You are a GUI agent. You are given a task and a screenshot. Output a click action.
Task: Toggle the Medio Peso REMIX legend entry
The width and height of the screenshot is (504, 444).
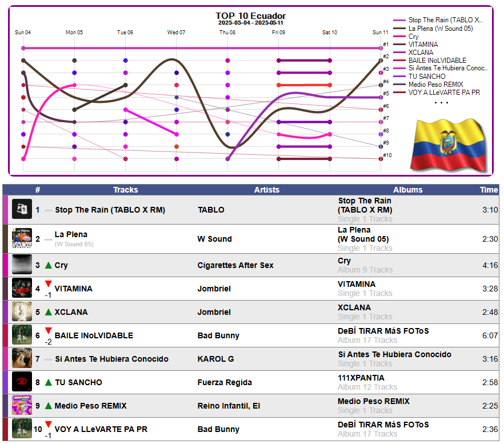[x=428, y=85]
